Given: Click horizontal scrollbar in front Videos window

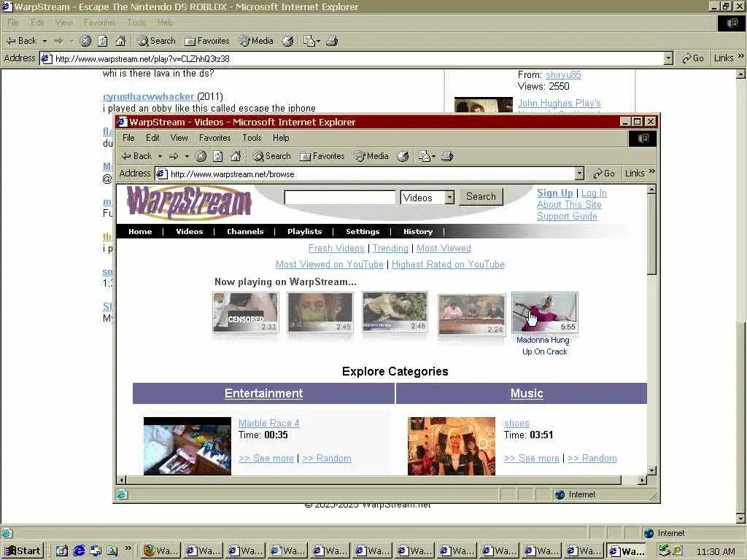Looking at the screenshot, I should (x=373, y=480).
